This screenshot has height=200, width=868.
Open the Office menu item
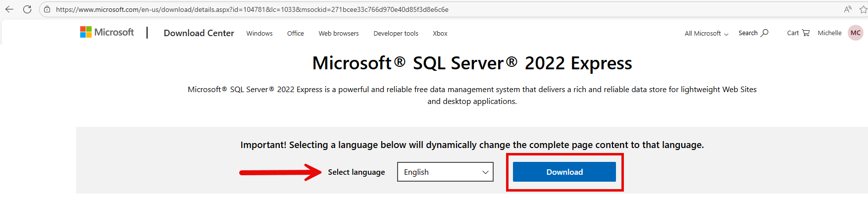click(x=296, y=33)
